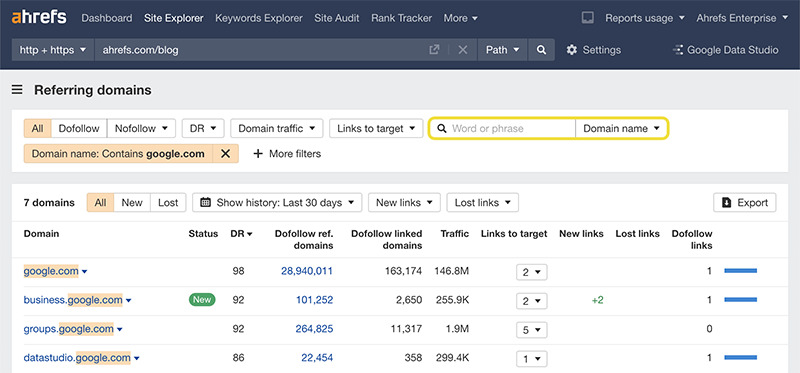Click the ahrefs.com/blog URL field
This screenshot has width=800, height=373.
[x=261, y=50]
